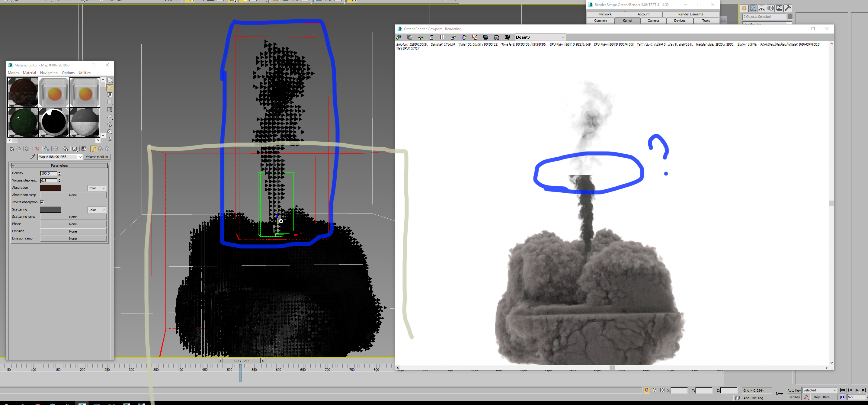Expand the Map #1861901958 name dropdown
The image size is (868, 405).
click(x=80, y=157)
